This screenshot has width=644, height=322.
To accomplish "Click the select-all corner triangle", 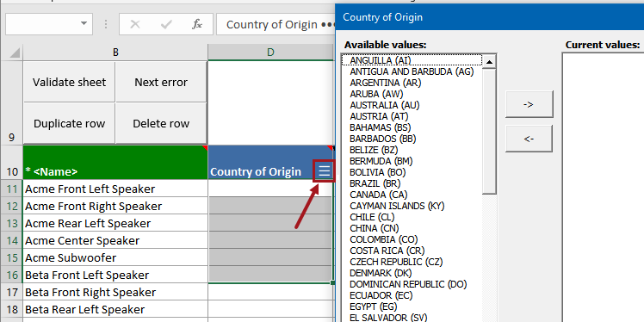I will pos(15,53).
